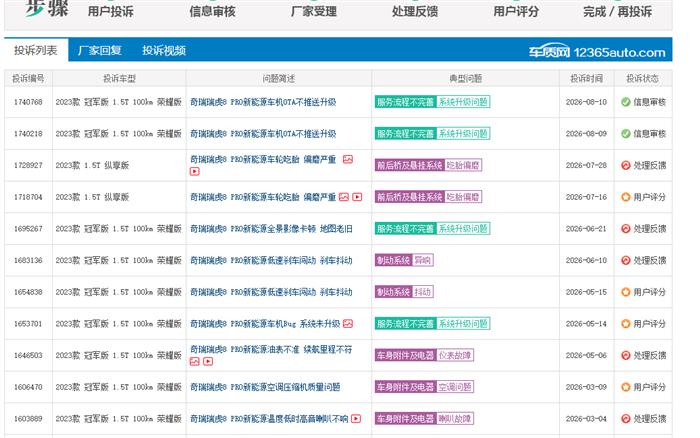
Task: Click complaint number 1695267
Action: pyautogui.click(x=28, y=229)
